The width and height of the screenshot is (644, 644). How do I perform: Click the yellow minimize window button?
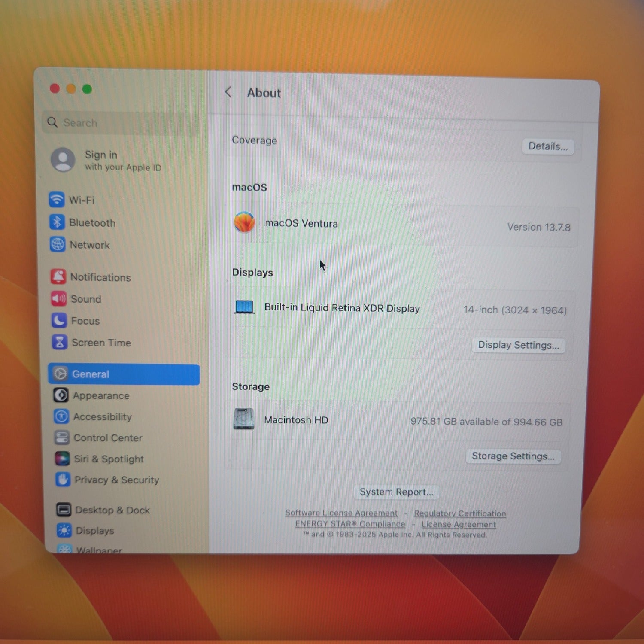tap(71, 88)
